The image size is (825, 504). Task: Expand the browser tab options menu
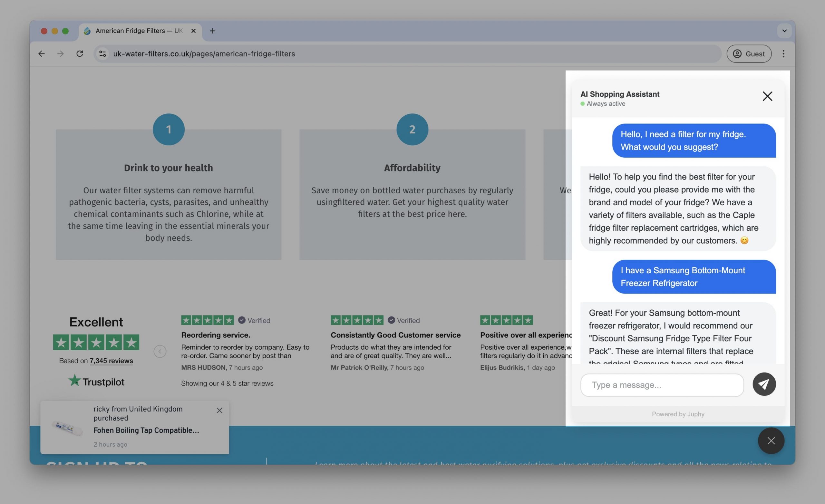click(x=784, y=31)
